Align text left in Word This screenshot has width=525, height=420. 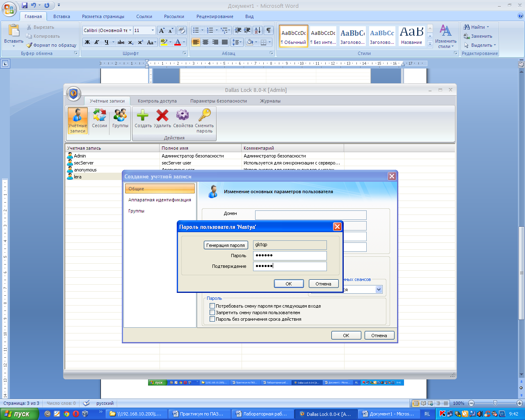(196, 42)
